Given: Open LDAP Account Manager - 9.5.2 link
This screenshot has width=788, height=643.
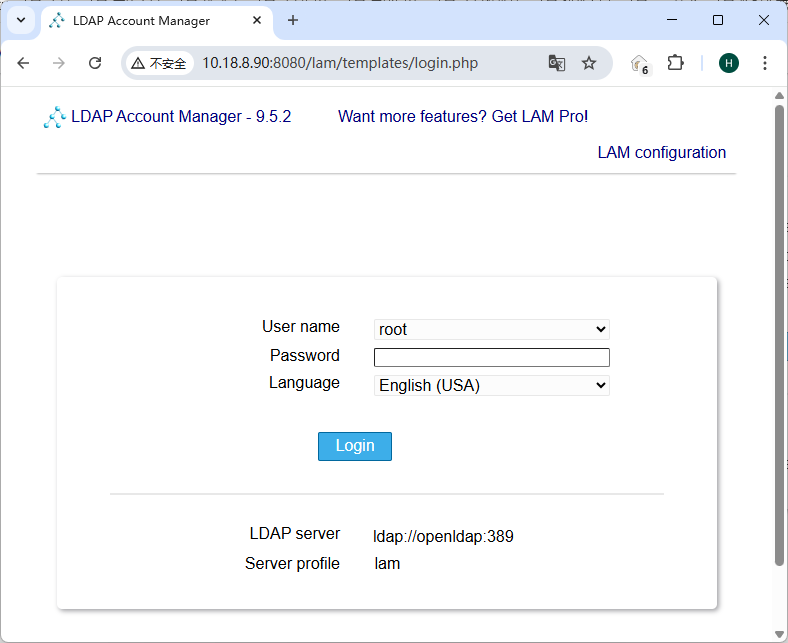Looking at the screenshot, I should (x=181, y=117).
